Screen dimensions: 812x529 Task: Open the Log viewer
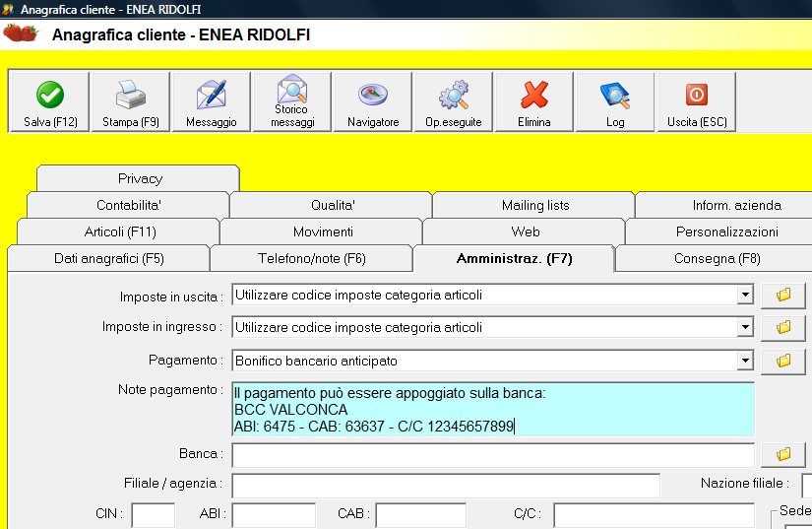[x=615, y=102]
